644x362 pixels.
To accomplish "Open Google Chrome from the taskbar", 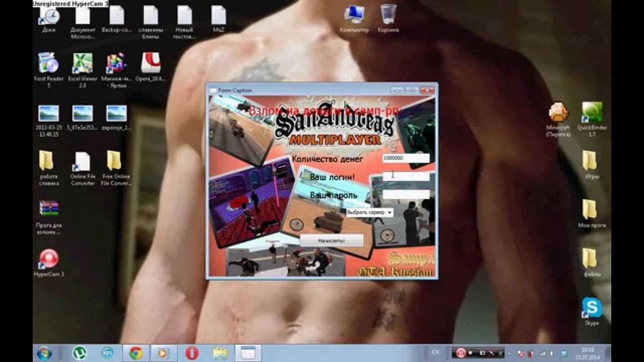I will point(135,353).
